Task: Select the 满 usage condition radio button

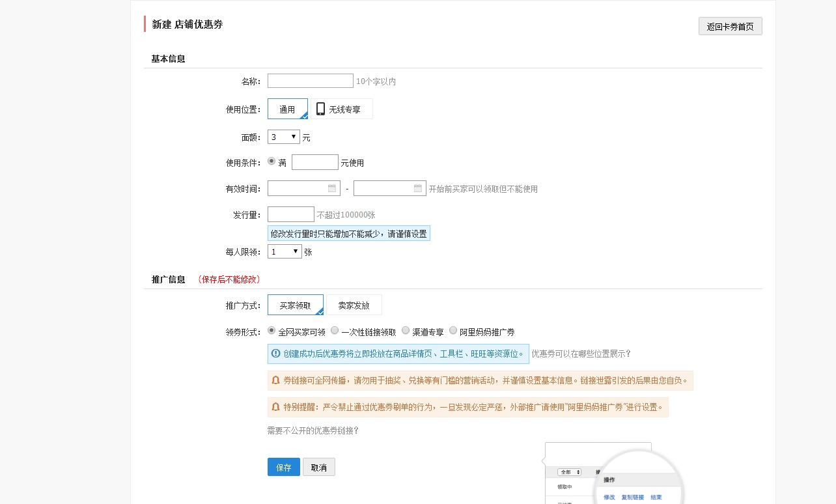Action: (272, 161)
